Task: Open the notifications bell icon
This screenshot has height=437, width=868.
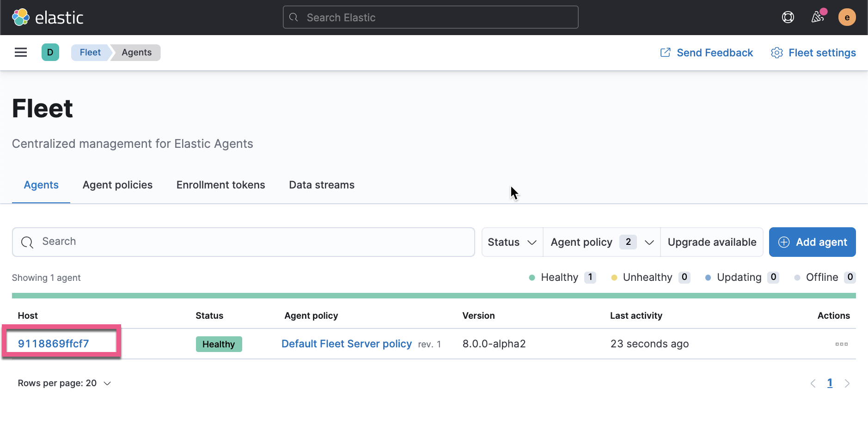Action: [817, 17]
